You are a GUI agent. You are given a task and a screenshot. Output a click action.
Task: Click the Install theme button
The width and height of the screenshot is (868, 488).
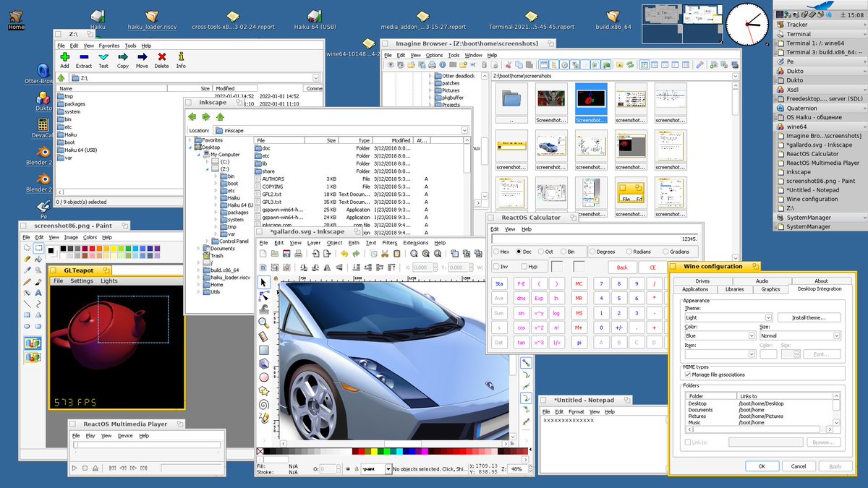809,317
